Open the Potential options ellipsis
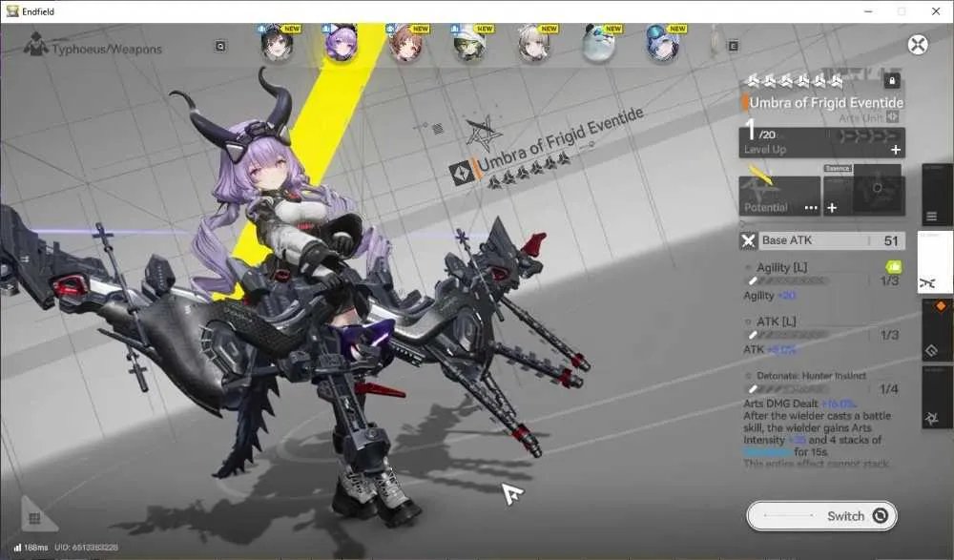Image resolution: width=954 pixels, height=560 pixels. coord(811,208)
